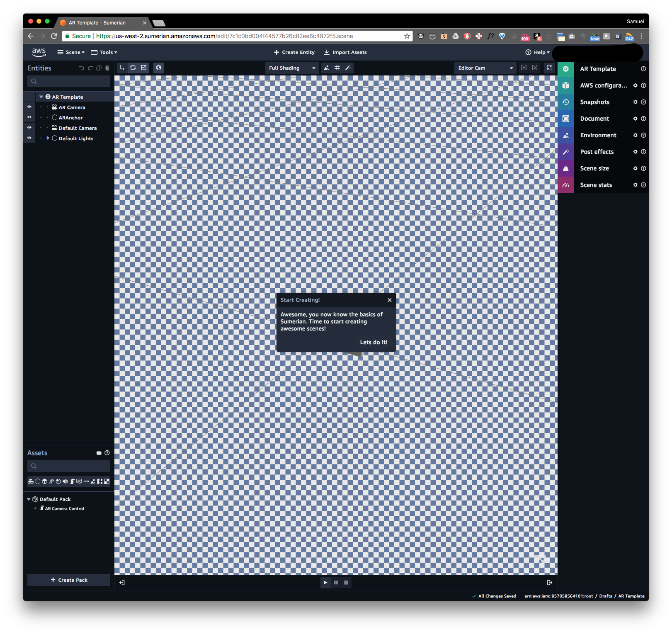Expand the Default Lights entity
This screenshot has height=634, width=672.
click(x=48, y=138)
